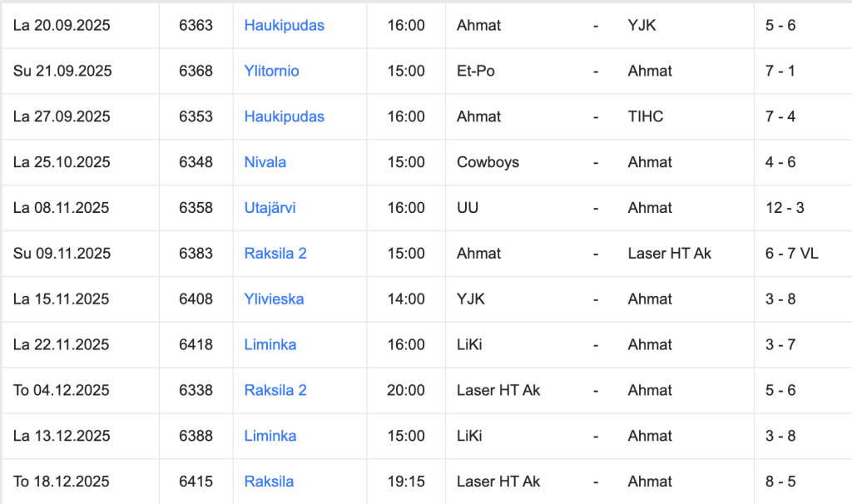Open the Utajärvi venue link

click(270, 208)
